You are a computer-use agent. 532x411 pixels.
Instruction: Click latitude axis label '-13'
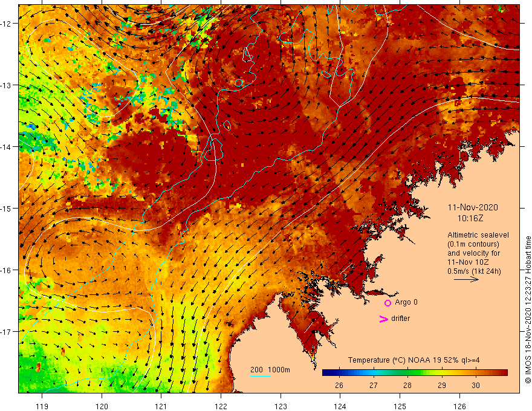point(6,85)
